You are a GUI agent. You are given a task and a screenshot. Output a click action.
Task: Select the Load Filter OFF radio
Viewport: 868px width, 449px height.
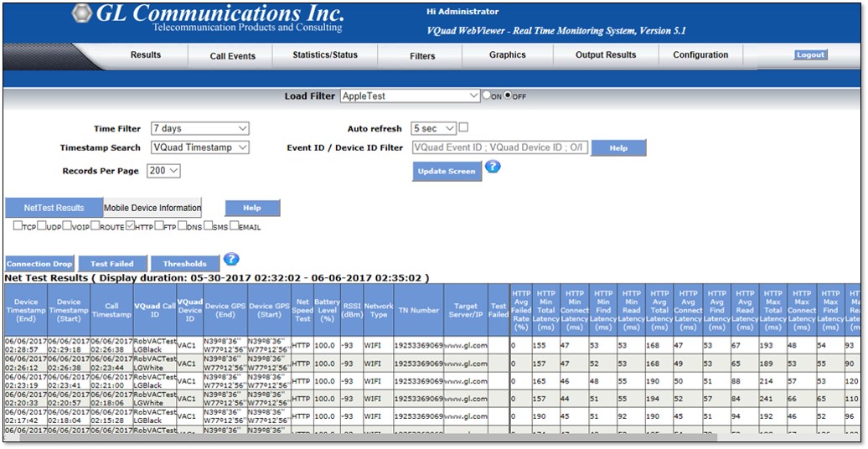508,95
